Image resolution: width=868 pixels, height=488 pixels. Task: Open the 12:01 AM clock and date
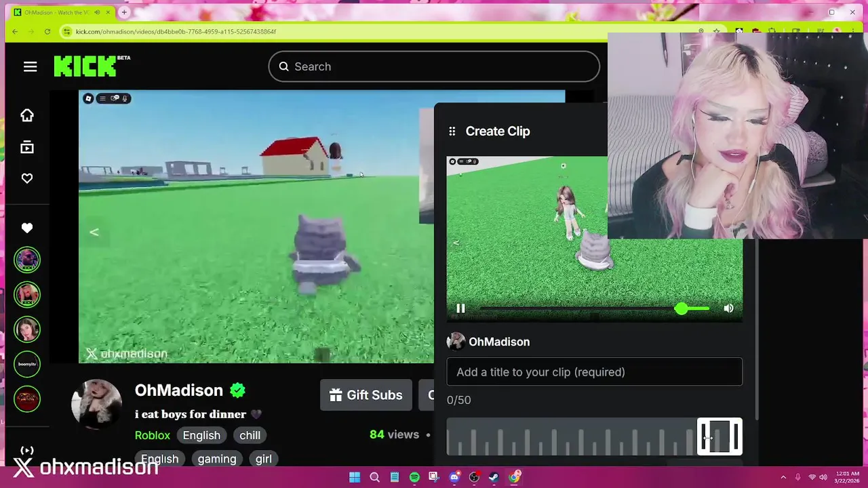(848, 477)
